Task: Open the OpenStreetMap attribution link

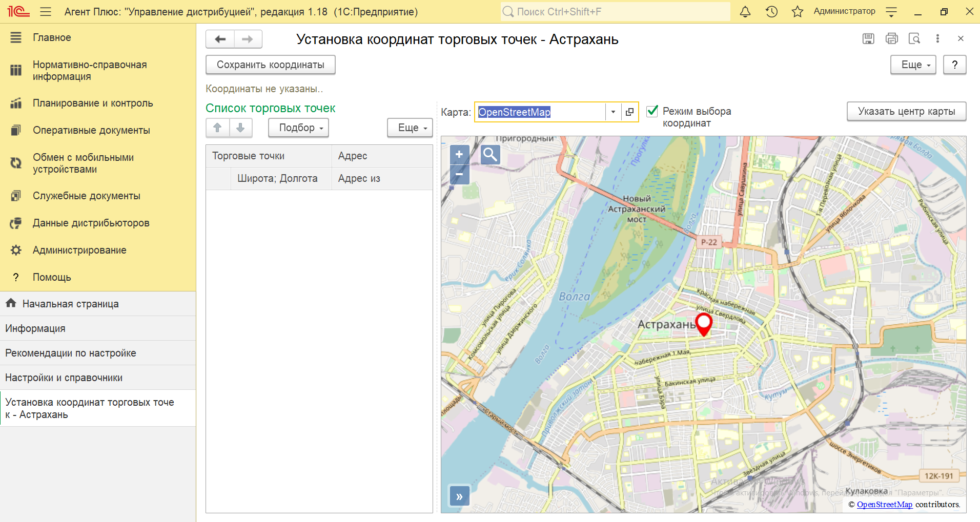Action: (x=884, y=505)
